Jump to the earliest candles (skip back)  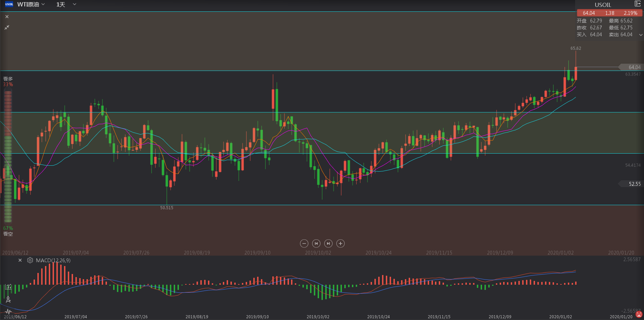[x=316, y=244]
